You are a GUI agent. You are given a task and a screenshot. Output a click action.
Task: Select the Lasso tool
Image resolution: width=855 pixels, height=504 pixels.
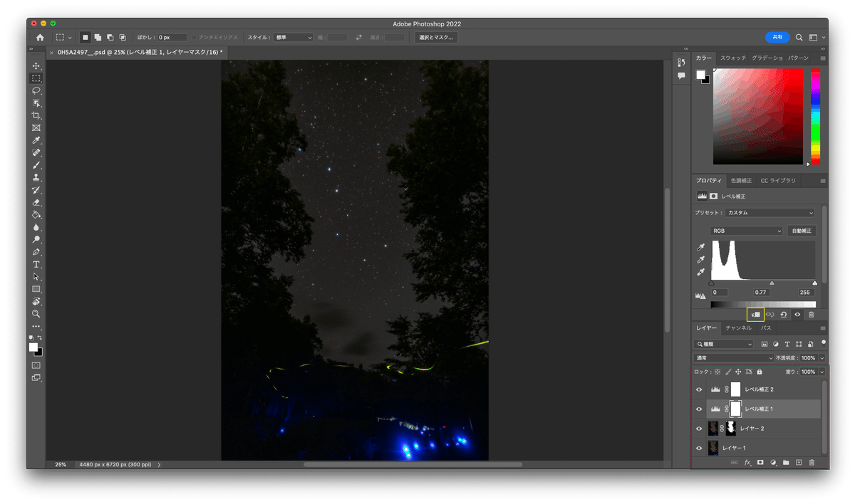click(36, 90)
